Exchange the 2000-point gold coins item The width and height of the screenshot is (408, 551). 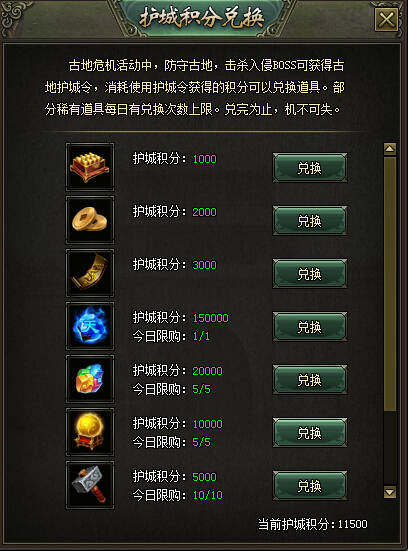pyautogui.click(x=310, y=221)
